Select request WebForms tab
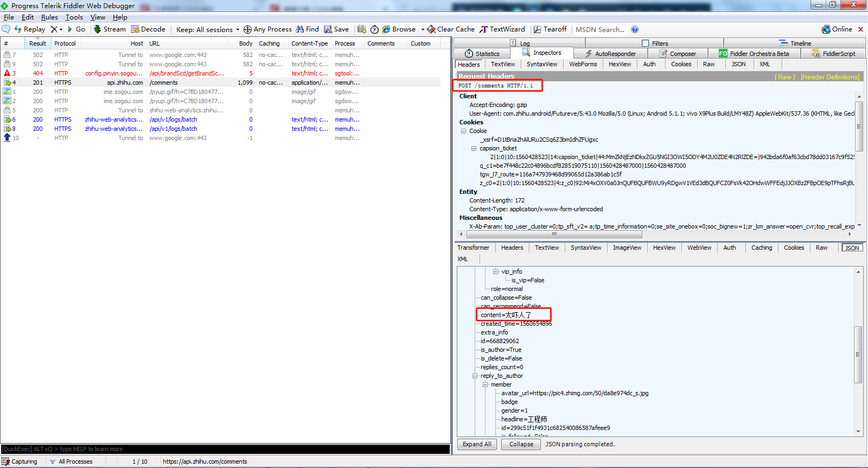Image resolution: width=868 pixels, height=468 pixels. (583, 64)
